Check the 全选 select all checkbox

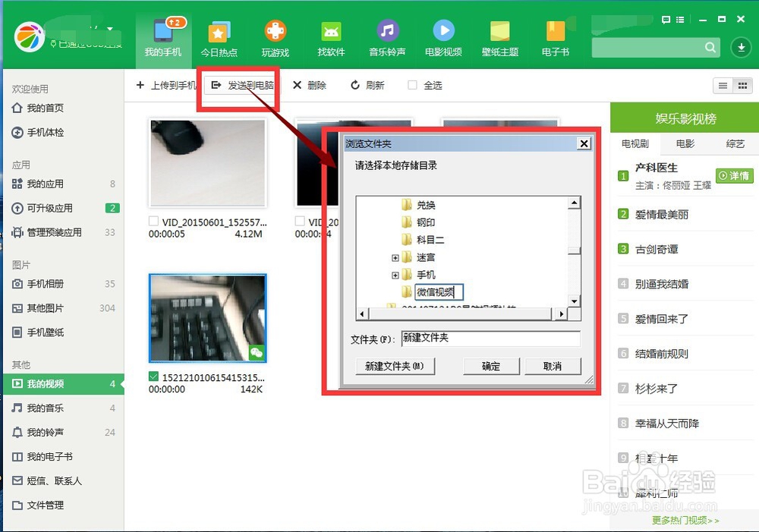click(412, 85)
